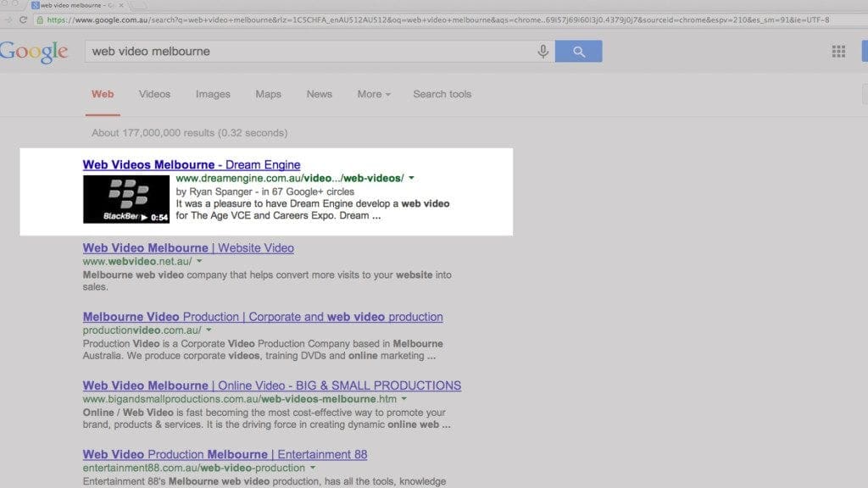The image size is (868, 488).
Task: Expand dropdown arrow beside dreamengine.com.au URL
Action: [411, 178]
